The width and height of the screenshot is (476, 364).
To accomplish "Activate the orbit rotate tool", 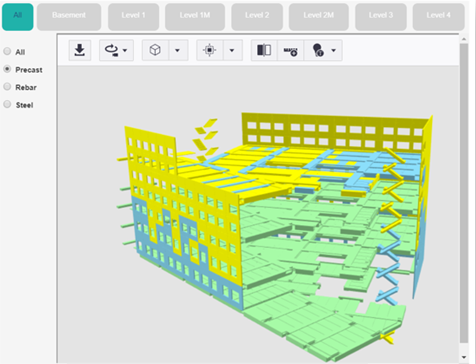I will point(111,50).
